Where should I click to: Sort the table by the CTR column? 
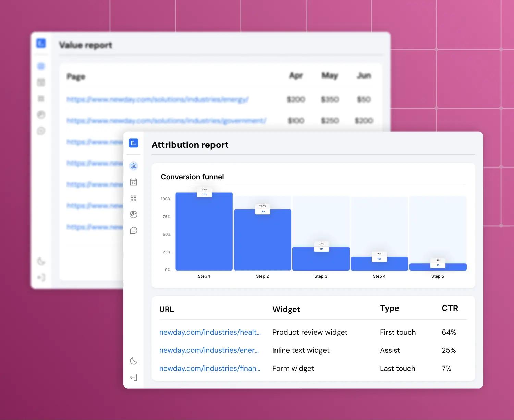pos(450,308)
